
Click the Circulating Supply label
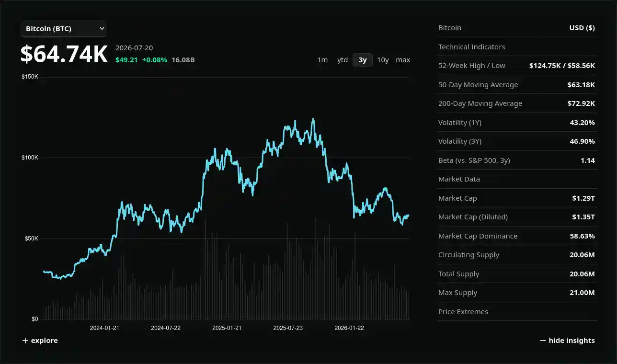point(468,255)
